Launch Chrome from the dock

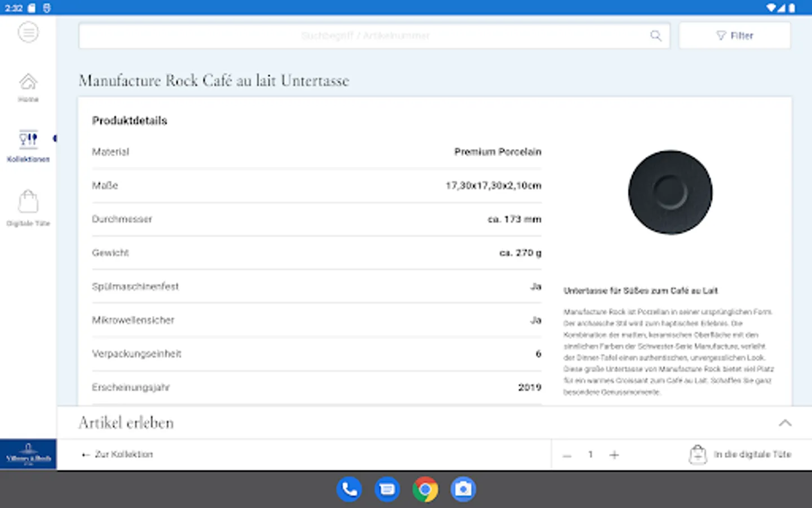(425, 489)
